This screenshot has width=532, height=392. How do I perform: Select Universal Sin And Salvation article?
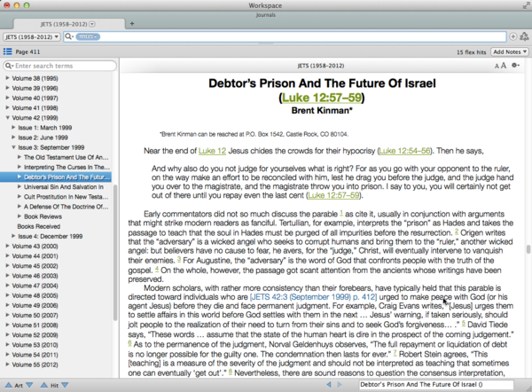[66, 187]
